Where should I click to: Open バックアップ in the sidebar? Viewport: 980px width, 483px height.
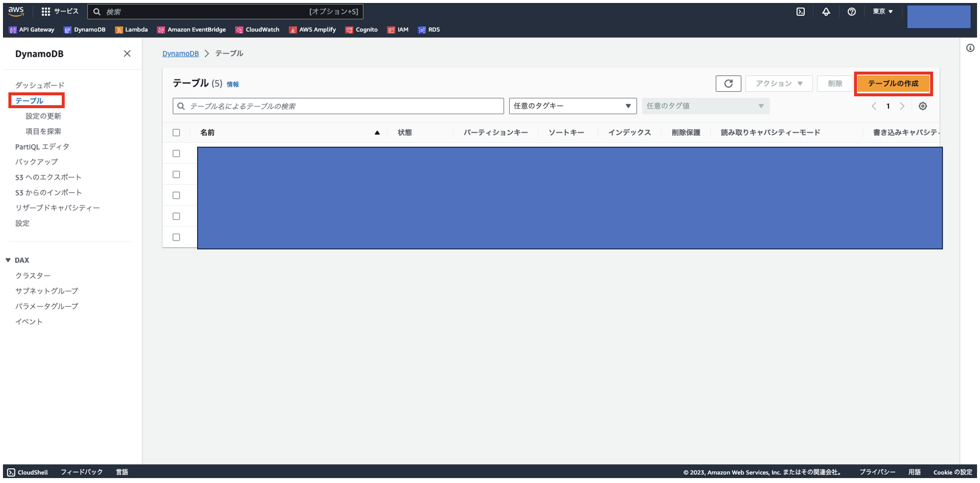[x=36, y=162]
